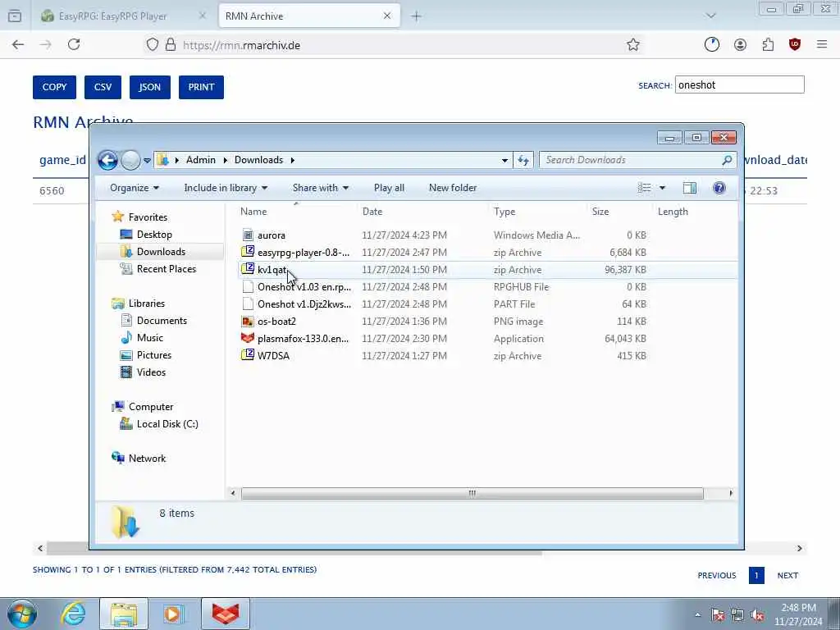Click the PRINT button
The width and height of the screenshot is (840, 630).
[201, 87]
